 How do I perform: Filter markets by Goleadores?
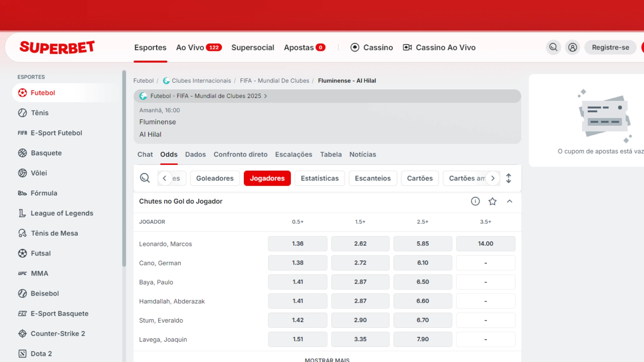click(215, 178)
